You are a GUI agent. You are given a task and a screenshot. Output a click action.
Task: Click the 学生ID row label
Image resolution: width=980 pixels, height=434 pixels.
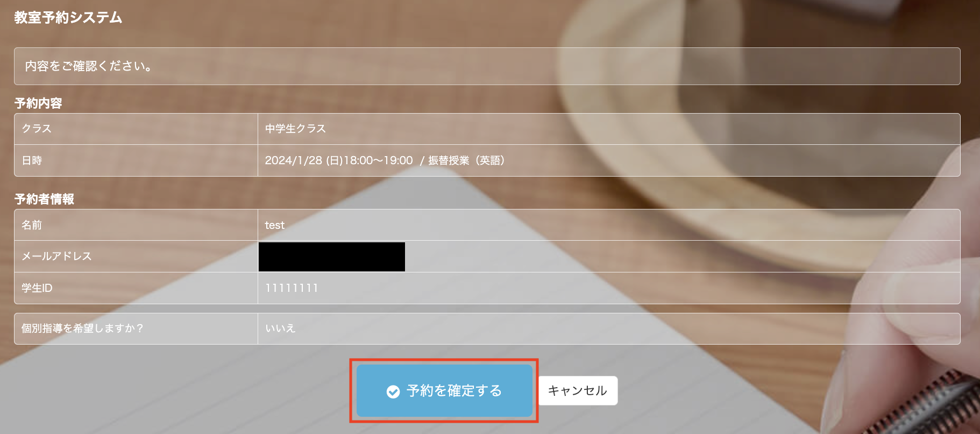coord(37,288)
